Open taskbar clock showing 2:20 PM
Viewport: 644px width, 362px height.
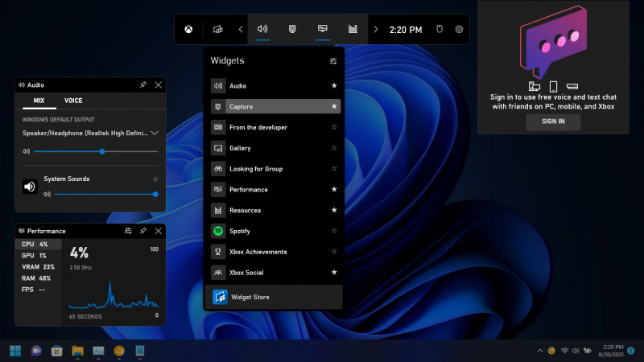coord(611,351)
